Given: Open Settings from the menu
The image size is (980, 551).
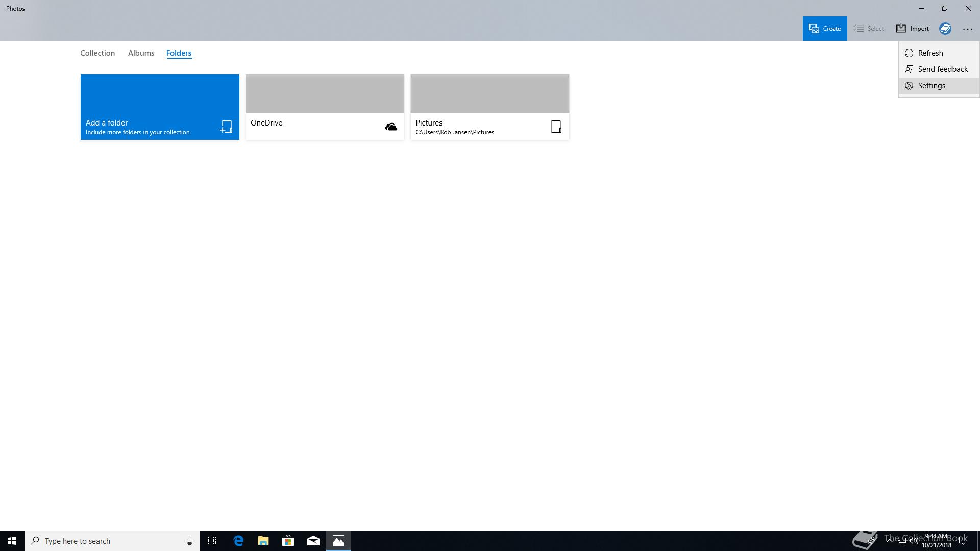Looking at the screenshot, I should [939, 86].
